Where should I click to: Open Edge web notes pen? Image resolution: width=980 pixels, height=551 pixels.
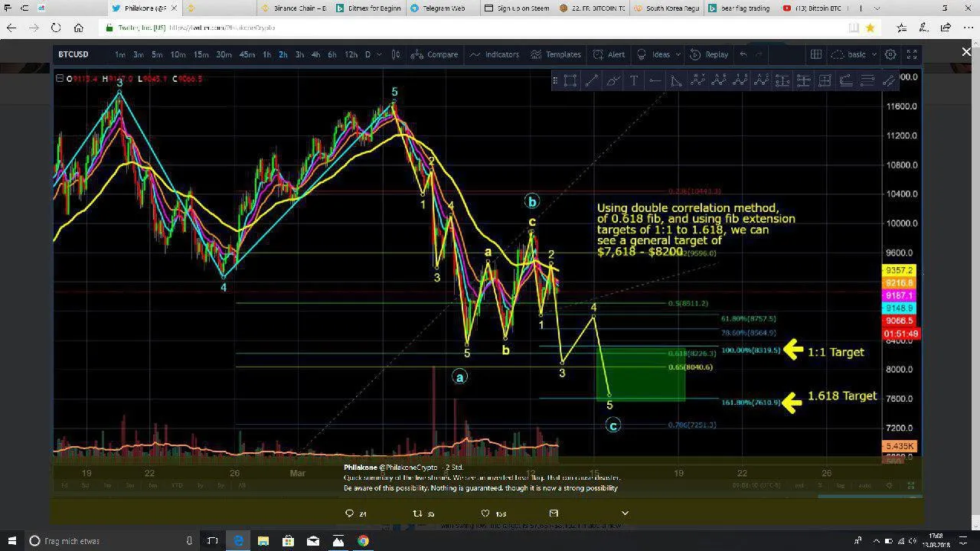(924, 28)
